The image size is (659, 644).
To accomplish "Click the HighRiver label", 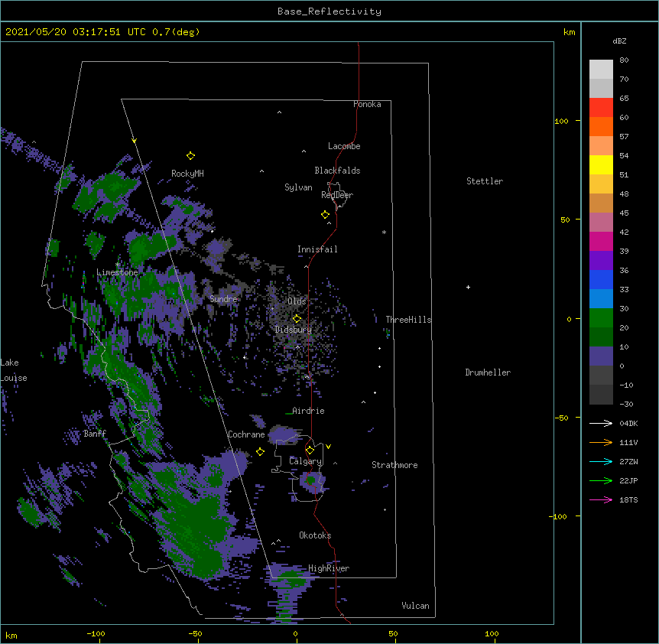I will point(329,568).
